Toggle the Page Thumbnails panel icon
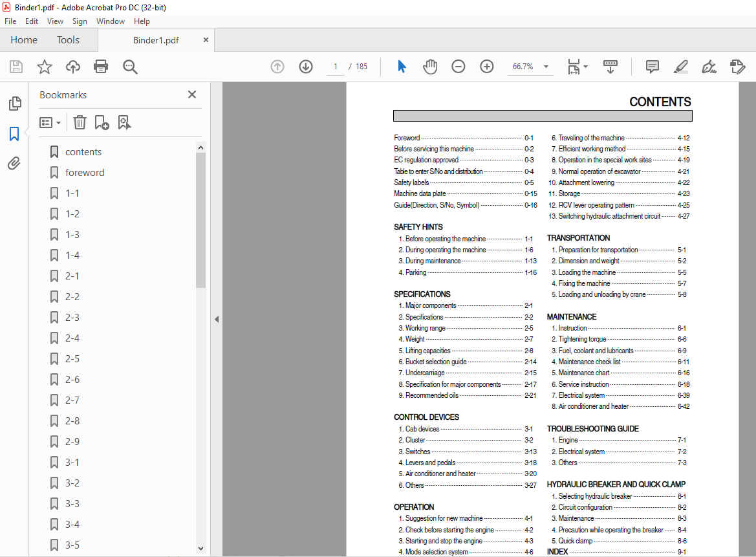This screenshot has width=756, height=557. [14, 104]
